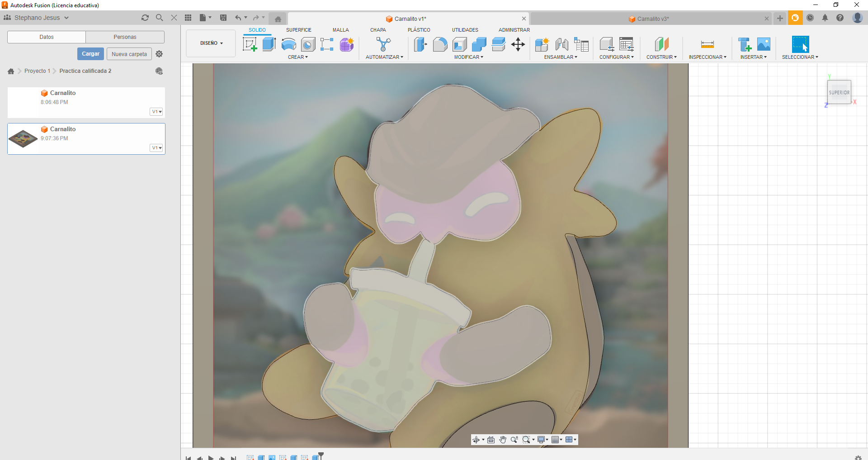Select the Move/Copy arrows tool
The image size is (868, 460).
pos(518,44)
